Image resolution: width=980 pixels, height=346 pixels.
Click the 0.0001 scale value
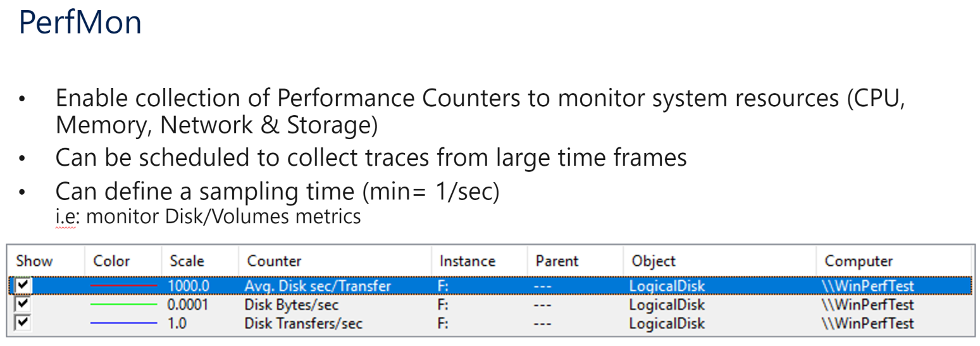point(187,305)
